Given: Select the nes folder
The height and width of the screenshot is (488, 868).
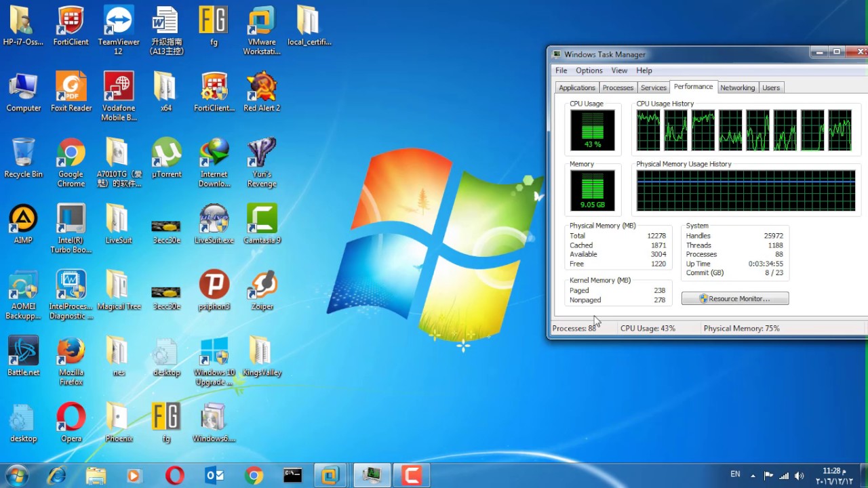Looking at the screenshot, I should (119, 357).
